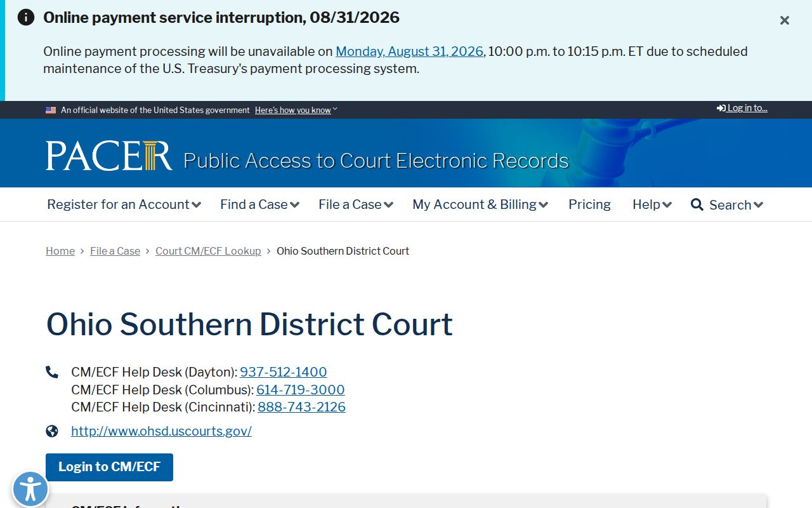The image size is (812, 508).
Task: Open the ohsd.uscourts.gov website link
Action: (x=161, y=431)
